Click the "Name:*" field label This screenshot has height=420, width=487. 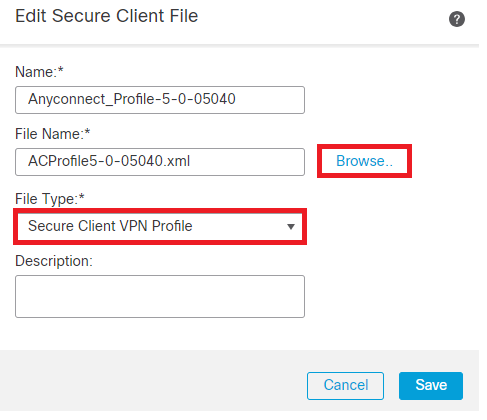pos(39,72)
